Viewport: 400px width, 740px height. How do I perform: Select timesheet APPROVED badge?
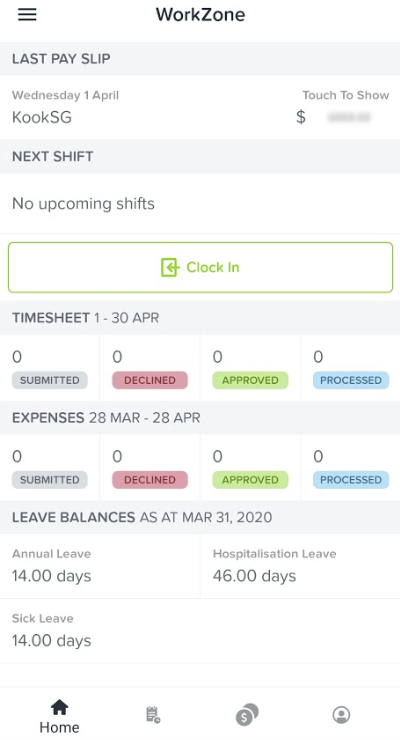tap(250, 380)
